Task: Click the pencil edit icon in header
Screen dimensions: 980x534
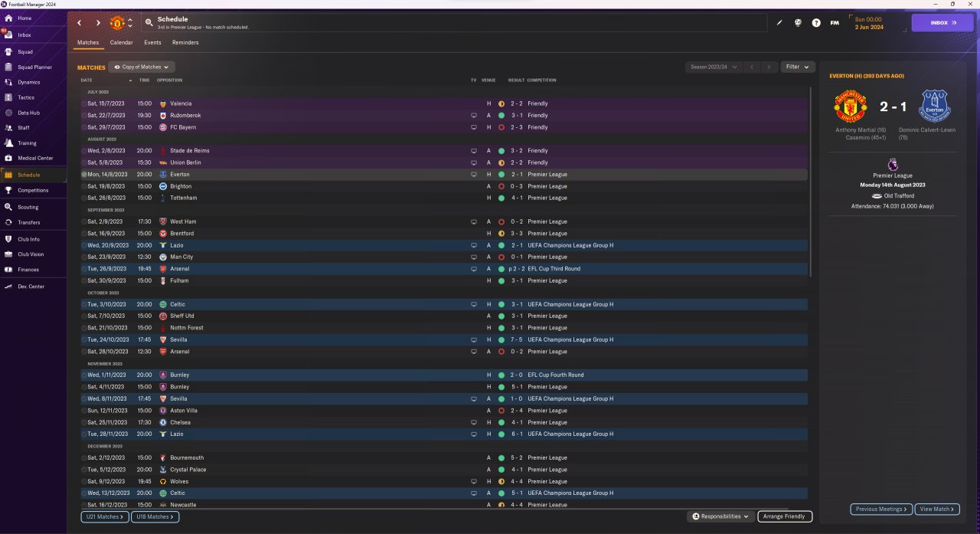Action: [779, 22]
